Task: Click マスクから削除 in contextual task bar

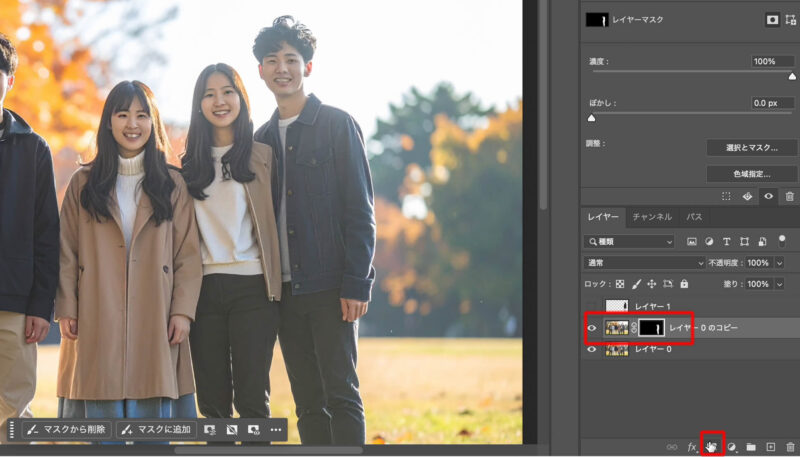Action: point(67,429)
